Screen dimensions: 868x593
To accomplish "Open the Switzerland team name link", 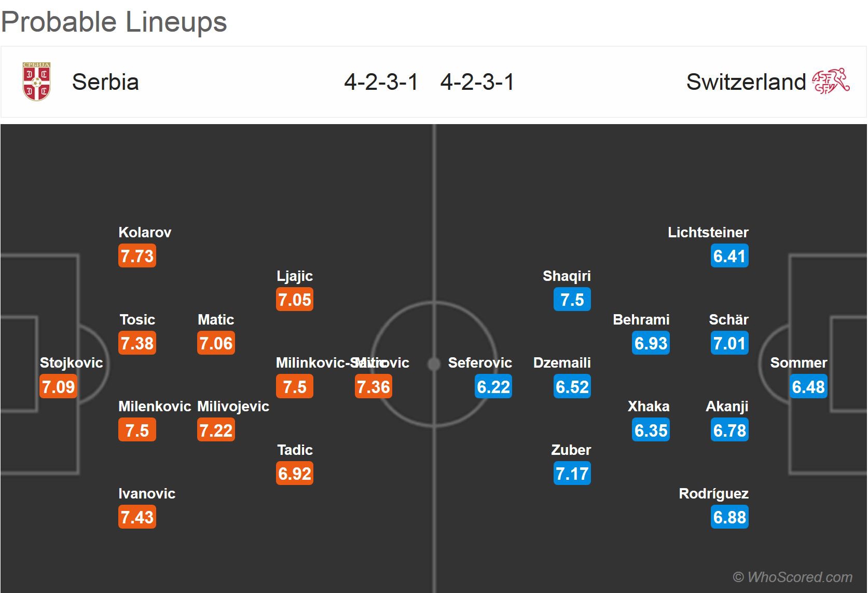I will pyautogui.click(x=746, y=82).
